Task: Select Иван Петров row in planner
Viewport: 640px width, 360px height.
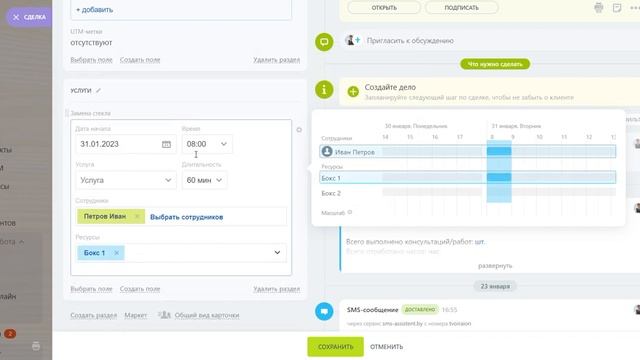Action: point(468,151)
